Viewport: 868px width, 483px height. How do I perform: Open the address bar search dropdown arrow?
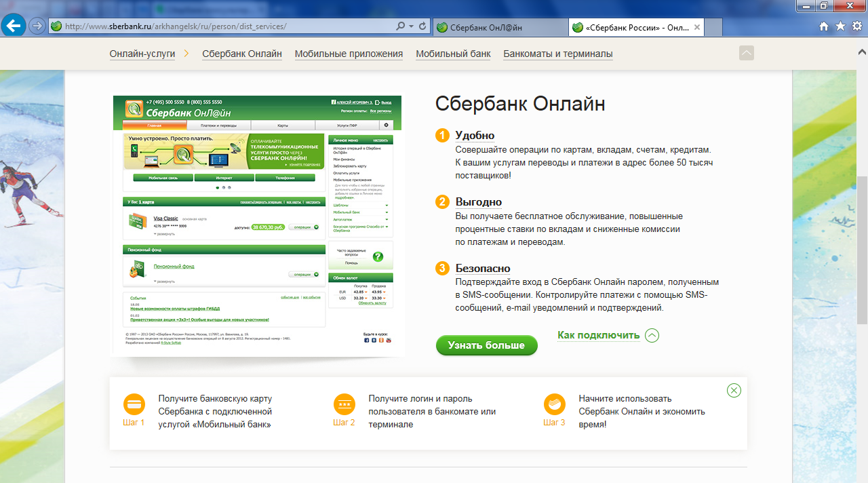tap(411, 26)
